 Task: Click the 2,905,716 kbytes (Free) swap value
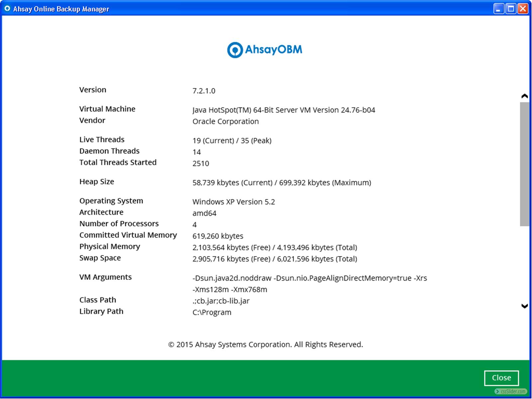pyautogui.click(x=275, y=259)
